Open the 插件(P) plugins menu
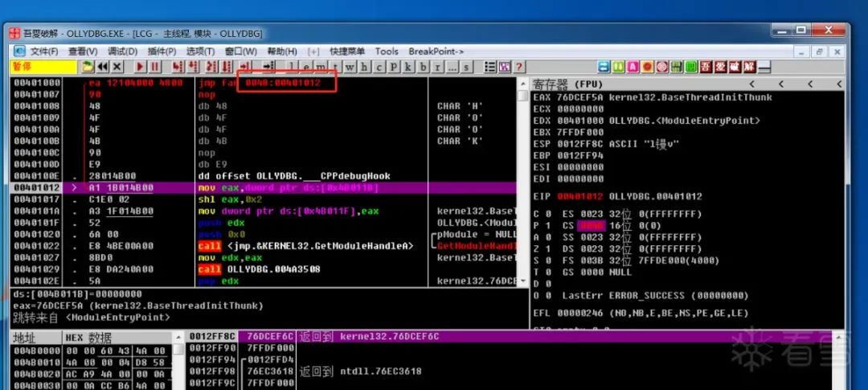Image resolution: width=868 pixels, height=390 pixels. (162, 51)
